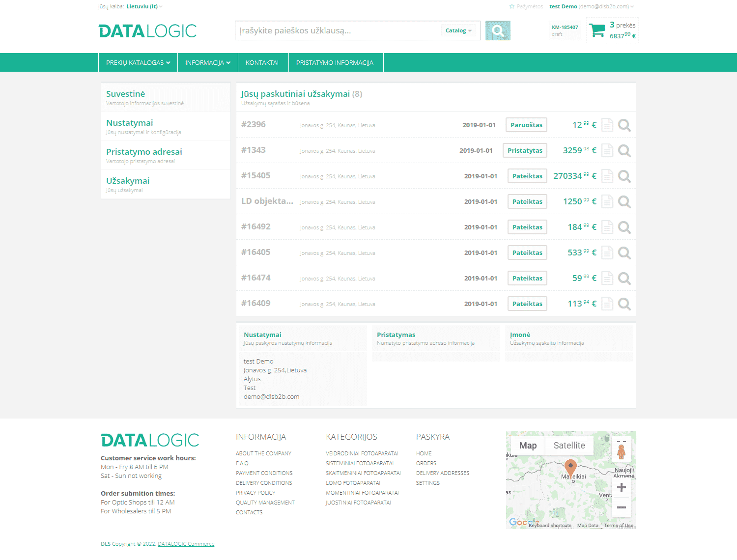The width and height of the screenshot is (737, 560).
Task: Zoom out the map with minus button
Action: [621, 507]
